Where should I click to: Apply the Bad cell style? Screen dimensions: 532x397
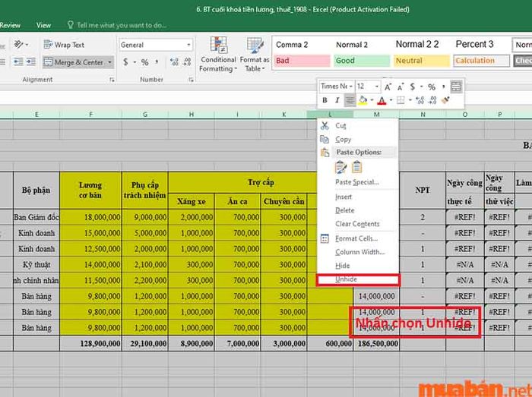[x=302, y=61]
